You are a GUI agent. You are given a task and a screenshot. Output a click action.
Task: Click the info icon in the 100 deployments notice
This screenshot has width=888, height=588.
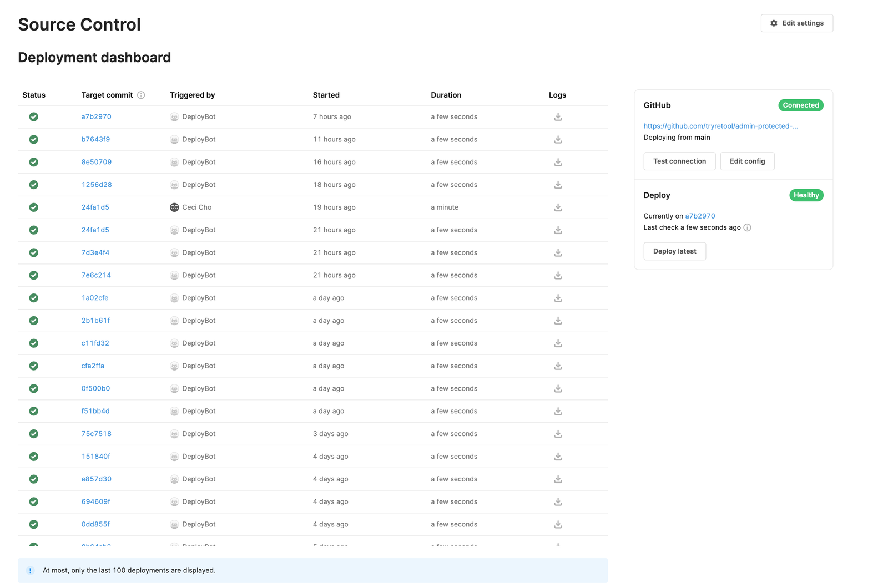click(x=31, y=571)
